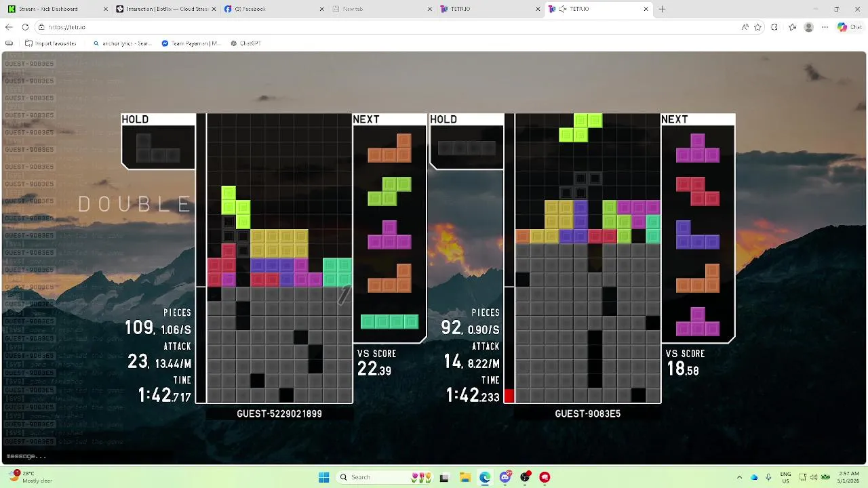This screenshot has width=868, height=488.
Task: Open the red app icon on taskbar
Action: 545,477
